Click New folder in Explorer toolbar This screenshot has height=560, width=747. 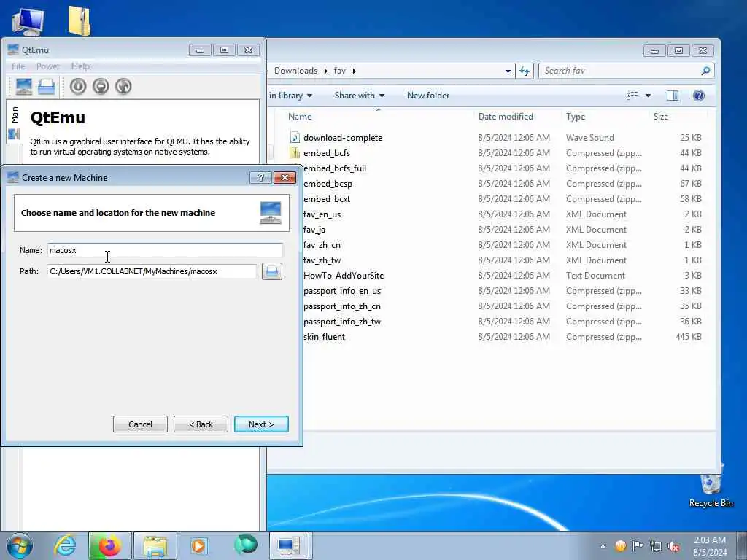(x=428, y=96)
